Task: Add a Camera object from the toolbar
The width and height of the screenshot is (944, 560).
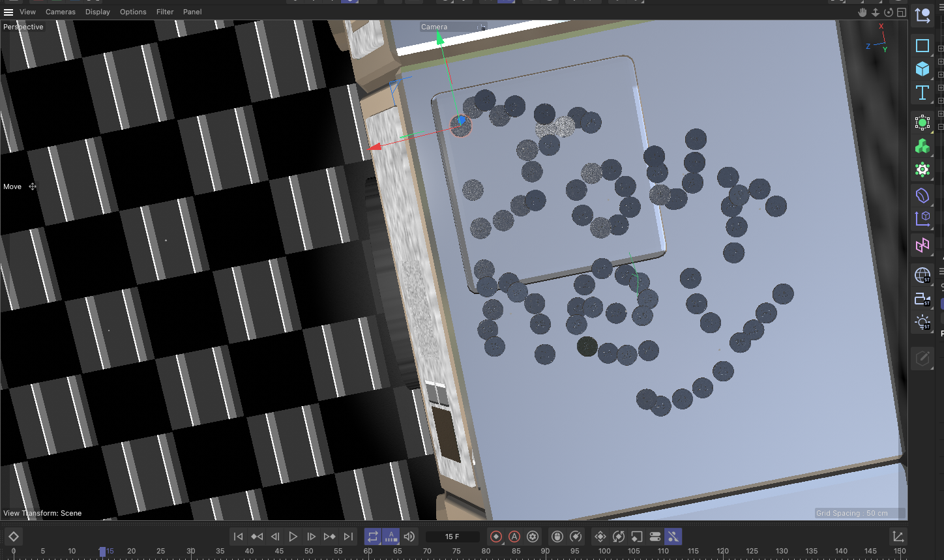Action: point(922,299)
